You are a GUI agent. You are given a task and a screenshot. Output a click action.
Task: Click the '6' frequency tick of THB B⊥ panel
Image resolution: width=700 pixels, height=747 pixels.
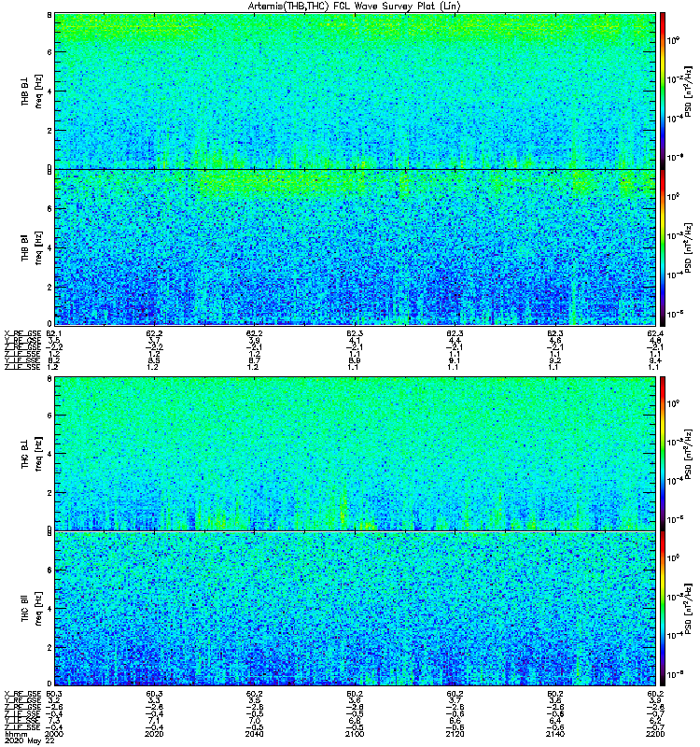pos(49,52)
